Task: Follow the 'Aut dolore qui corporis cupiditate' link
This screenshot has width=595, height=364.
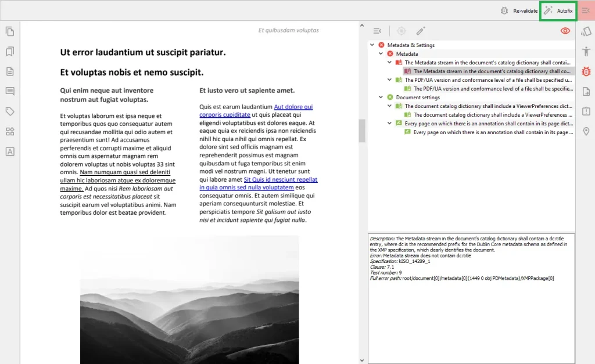Action: click(x=256, y=111)
